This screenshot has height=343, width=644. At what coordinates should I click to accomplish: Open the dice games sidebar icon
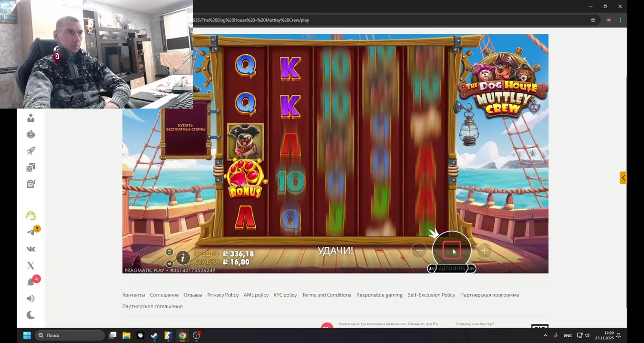[x=31, y=167]
